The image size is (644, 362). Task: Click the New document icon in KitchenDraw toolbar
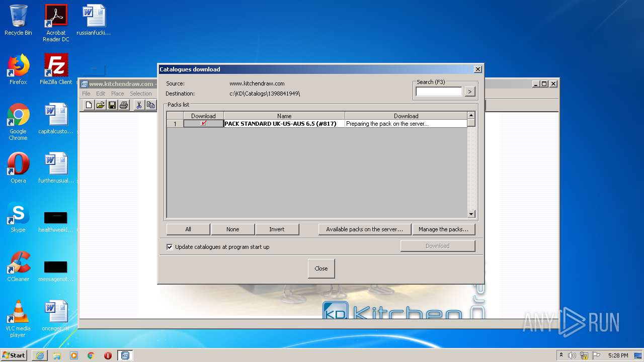click(89, 105)
